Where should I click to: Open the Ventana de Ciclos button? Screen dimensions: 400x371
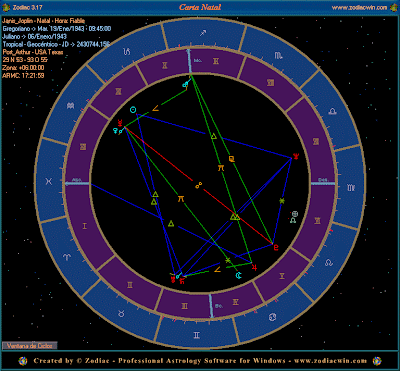[x=30, y=346]
